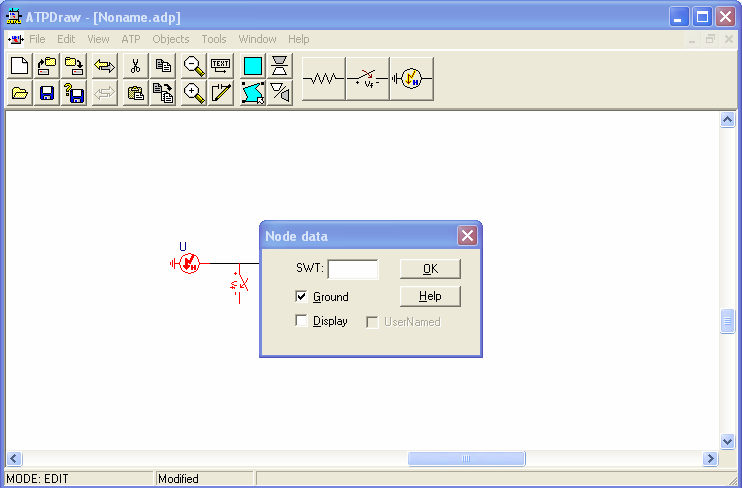
Task: Close the Node data dialog
Action: [468, 235]
